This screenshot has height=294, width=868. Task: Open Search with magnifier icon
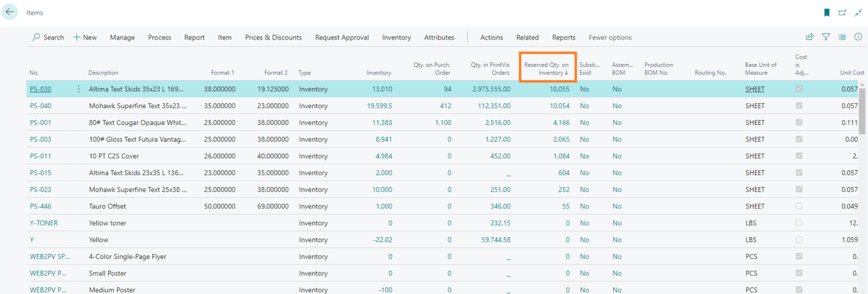tap(36, 37)
